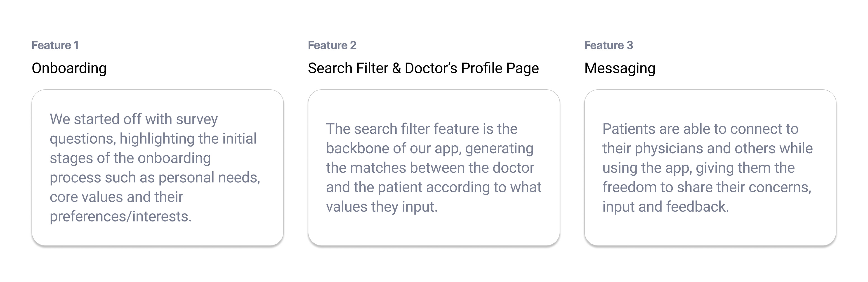Screen dimensions: 868x282
Task: Click the "We started off with survey" text line
Action: (x=134, y=119)
